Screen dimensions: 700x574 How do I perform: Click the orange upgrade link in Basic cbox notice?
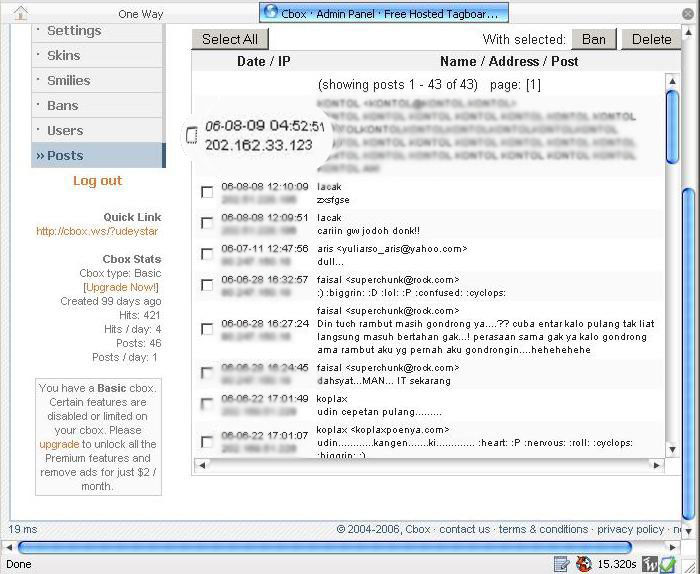pos(59,444)
